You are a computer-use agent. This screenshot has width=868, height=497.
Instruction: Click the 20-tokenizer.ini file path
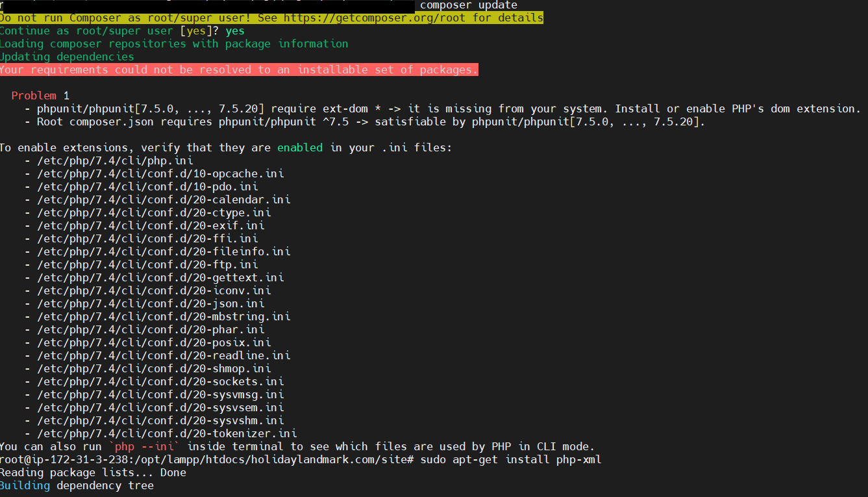click(167, 433)
